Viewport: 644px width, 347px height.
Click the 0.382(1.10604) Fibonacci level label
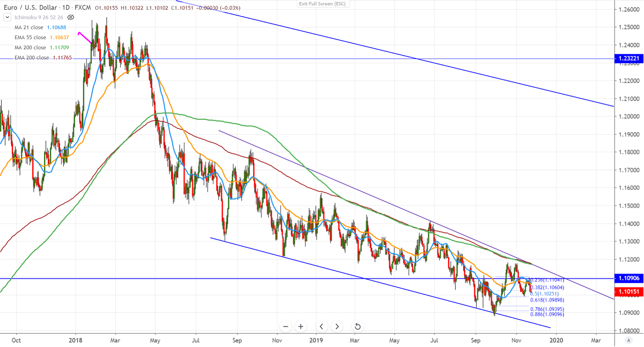click(546, 287)
